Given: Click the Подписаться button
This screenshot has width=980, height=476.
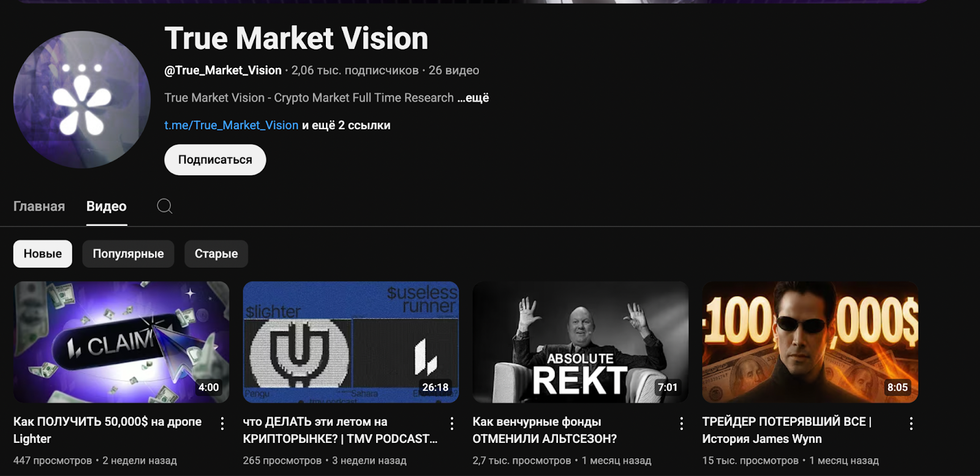Looking at the screenshot, I should (x=215, y=160).
